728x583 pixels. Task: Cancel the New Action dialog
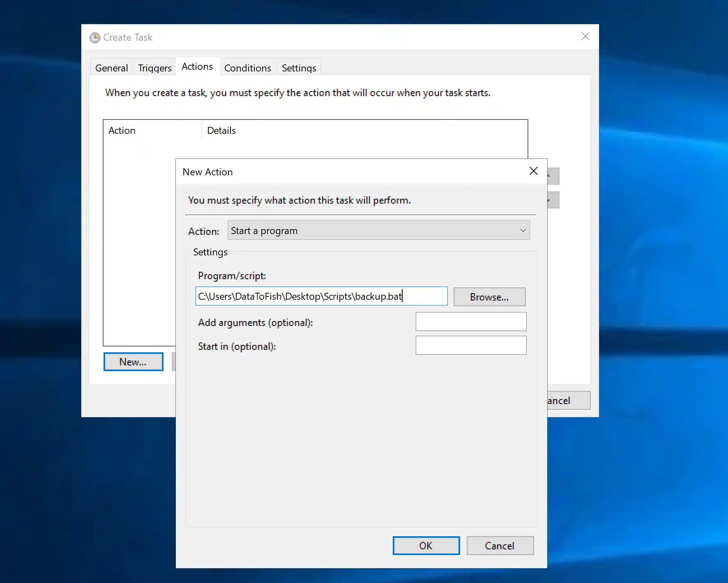[x=500, y=546]
